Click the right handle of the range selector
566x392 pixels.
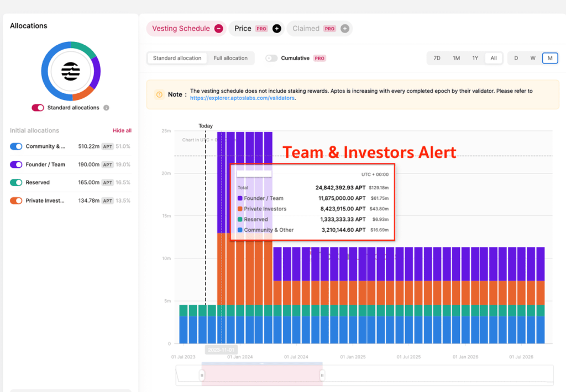(x=322, y=375)
